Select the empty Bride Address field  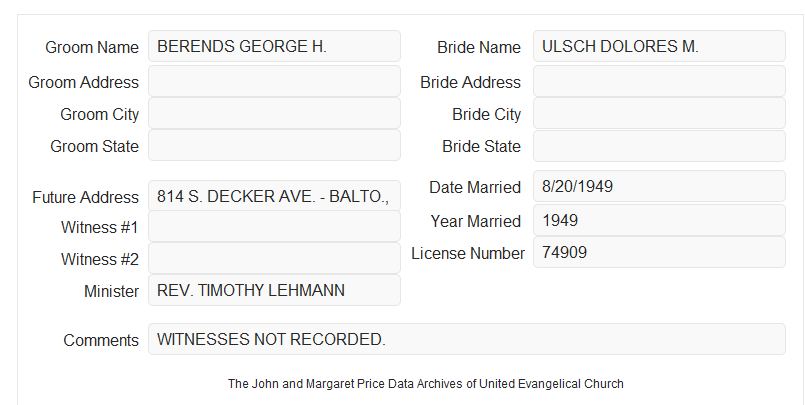tap(659, 81)
